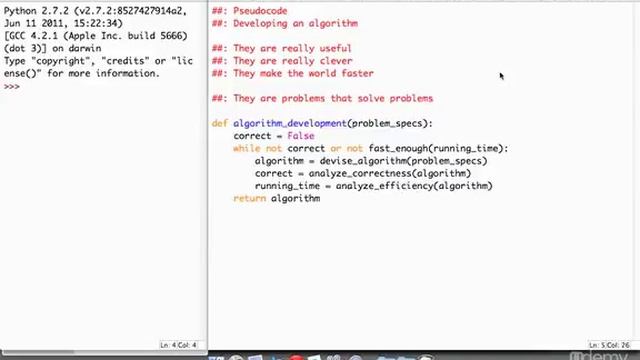
Task: Click the 'Type "copyright", "credits"' line in shell
Action: [98, 61]
